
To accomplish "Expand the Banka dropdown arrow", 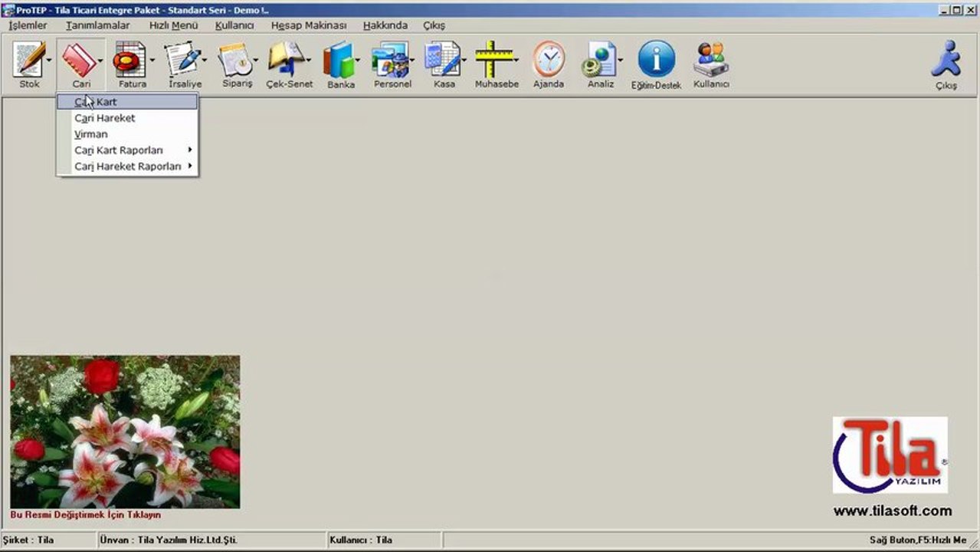I will click(x=359, y=60).
